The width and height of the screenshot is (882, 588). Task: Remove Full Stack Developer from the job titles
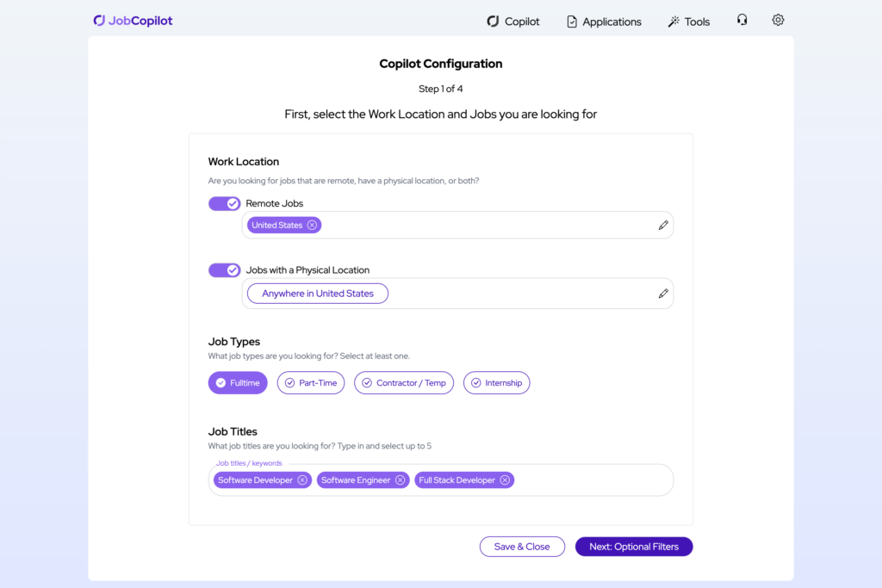point(505,480)
